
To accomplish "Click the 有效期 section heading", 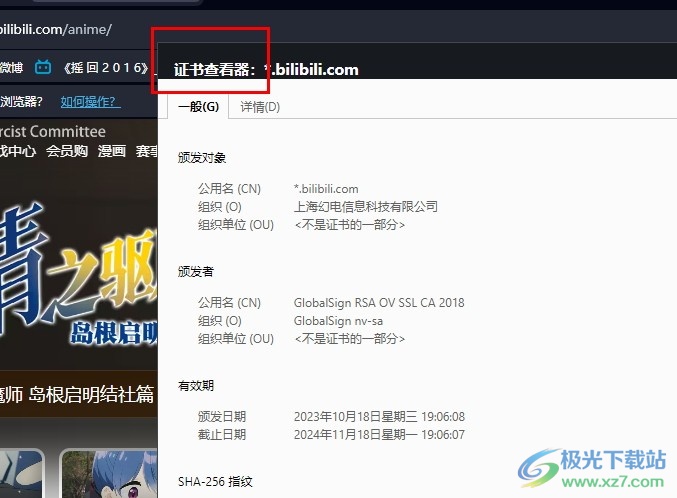I will 196,386.
